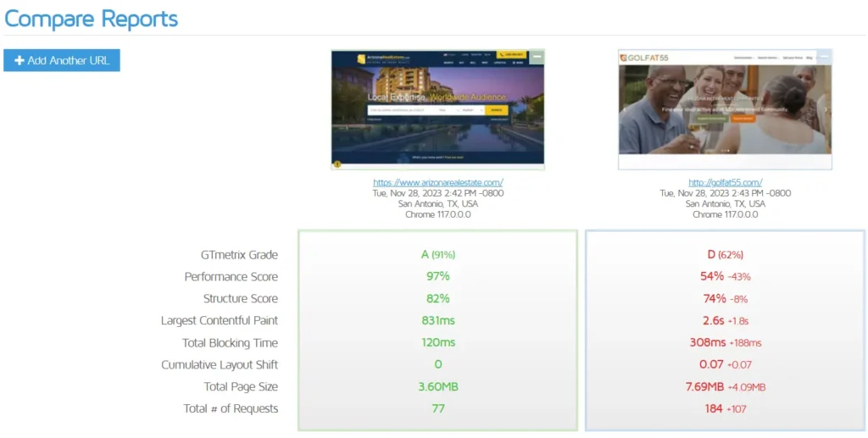868x438 pixels.
Task: Click the 97% performance score value
Action: click(438, 276)
